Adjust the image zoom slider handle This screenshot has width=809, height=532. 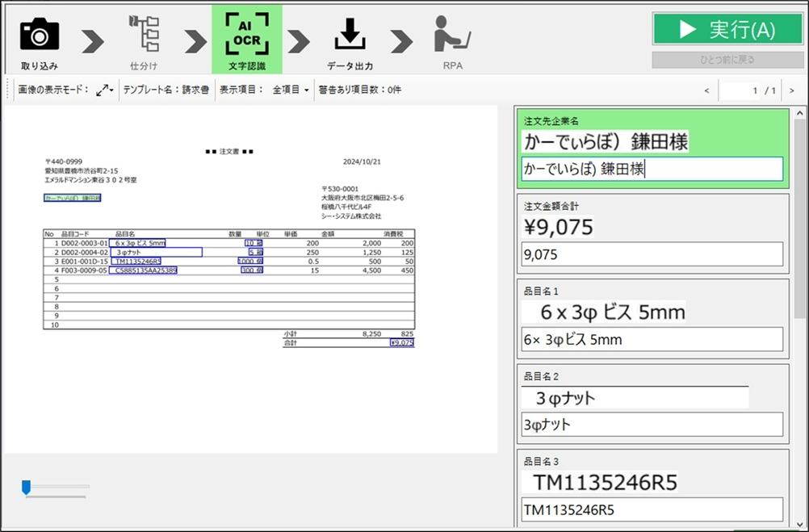click(26, 486)
